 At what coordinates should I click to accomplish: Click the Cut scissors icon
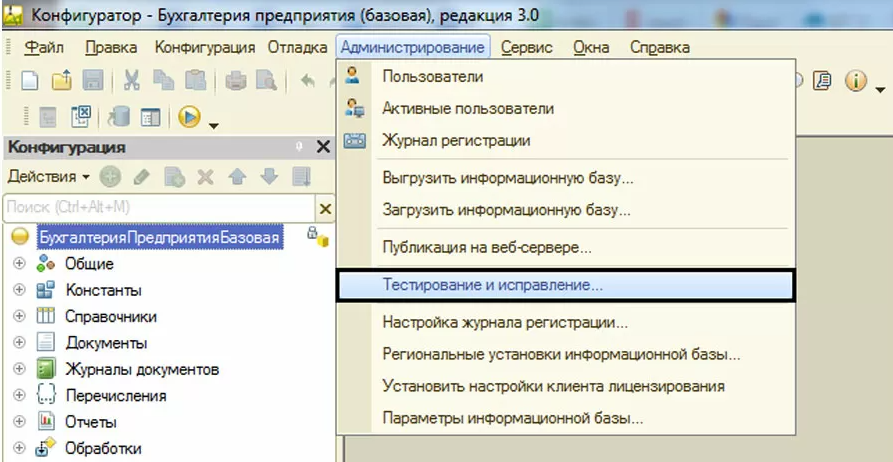click(x=131, y=81)
